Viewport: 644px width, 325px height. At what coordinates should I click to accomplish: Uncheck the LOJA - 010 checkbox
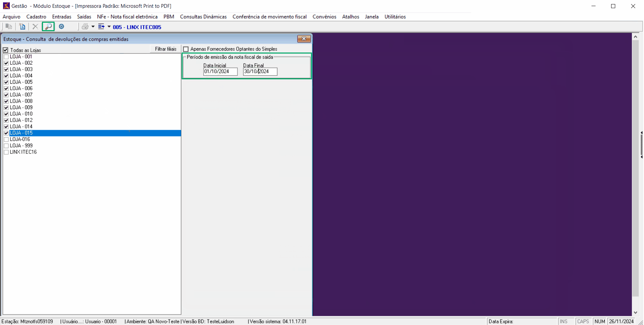(6, 114)
